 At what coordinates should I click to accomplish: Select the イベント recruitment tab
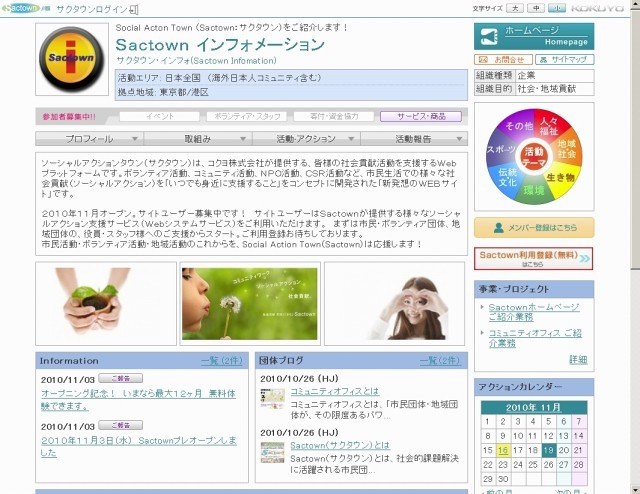(x=160, y=116)
